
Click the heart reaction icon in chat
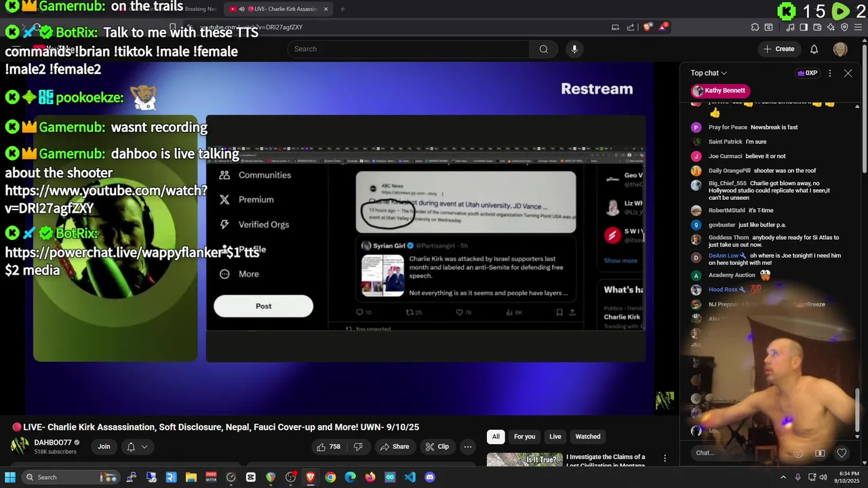(x=842, y=453)
